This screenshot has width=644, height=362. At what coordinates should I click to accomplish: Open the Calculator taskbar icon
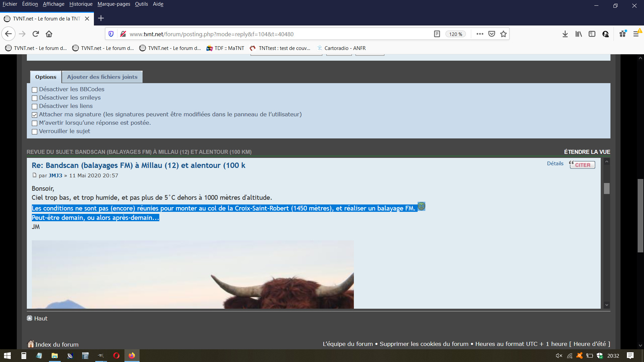23,356
